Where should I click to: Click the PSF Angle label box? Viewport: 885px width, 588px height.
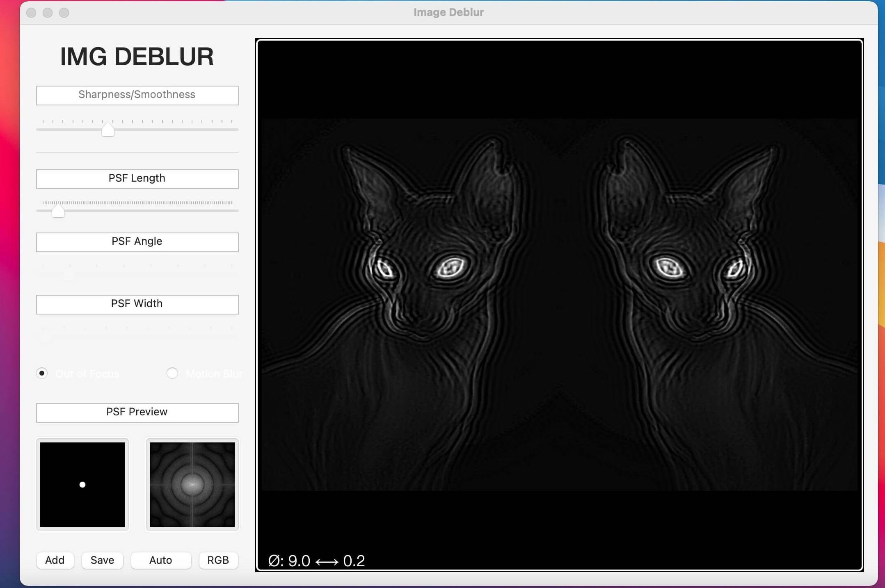point(137,242)
